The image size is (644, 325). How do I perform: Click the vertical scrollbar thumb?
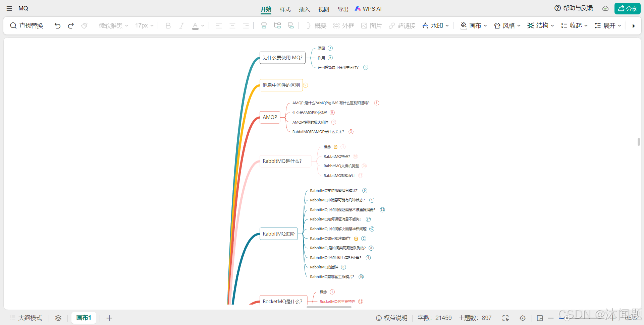[639, 142]
